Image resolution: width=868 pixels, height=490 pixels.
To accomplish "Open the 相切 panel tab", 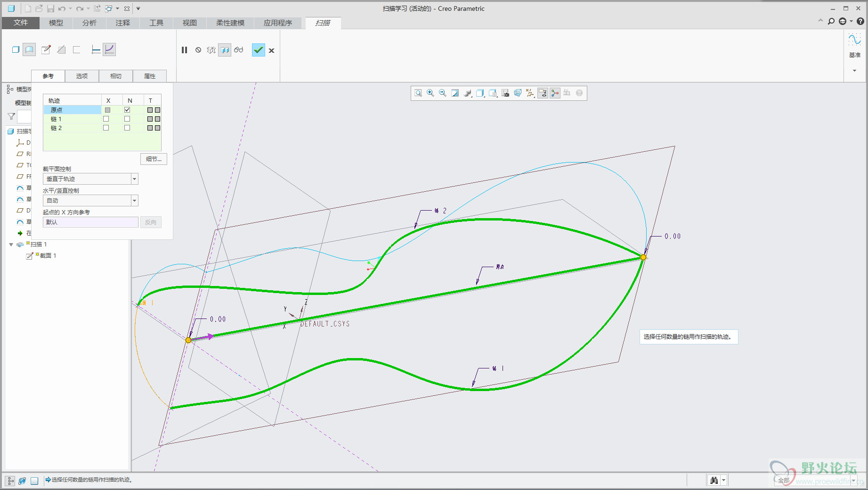I will tap(116, 76).
